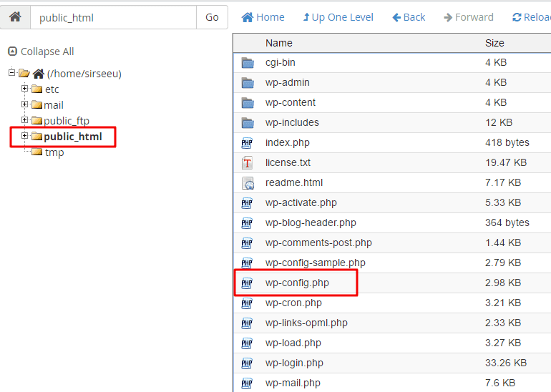Click the wp-links-opml.php PHP icon

coord(247,323)
